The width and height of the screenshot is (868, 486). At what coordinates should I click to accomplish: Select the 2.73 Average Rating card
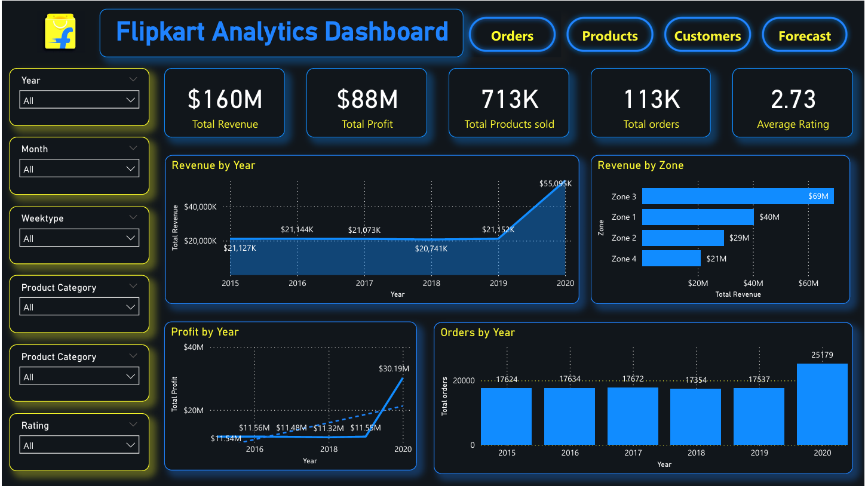point(793,103)
